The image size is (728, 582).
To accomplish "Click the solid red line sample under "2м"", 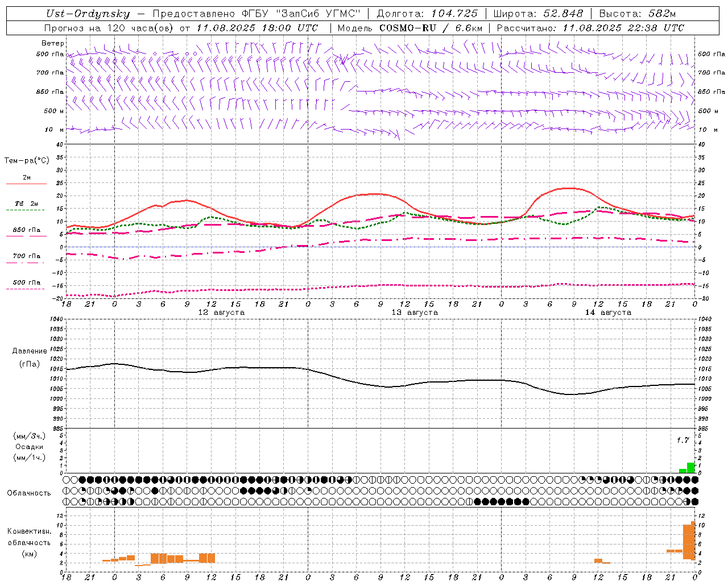I will pyautogui.click(x=26, y=184).
